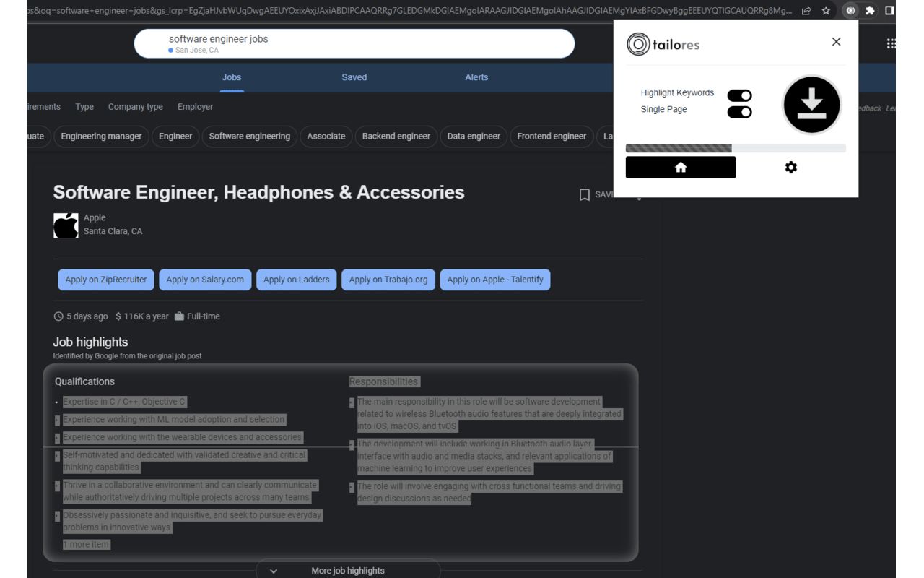Click the 'Highlight Keywords' label

point(677,92)
